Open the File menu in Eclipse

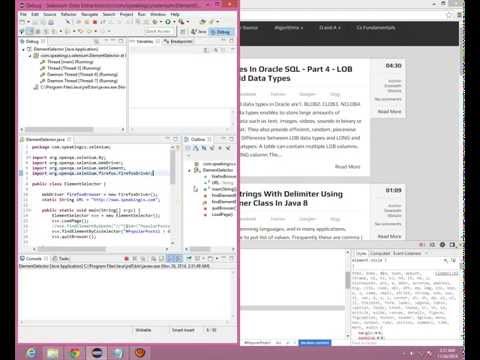[23, 14]
